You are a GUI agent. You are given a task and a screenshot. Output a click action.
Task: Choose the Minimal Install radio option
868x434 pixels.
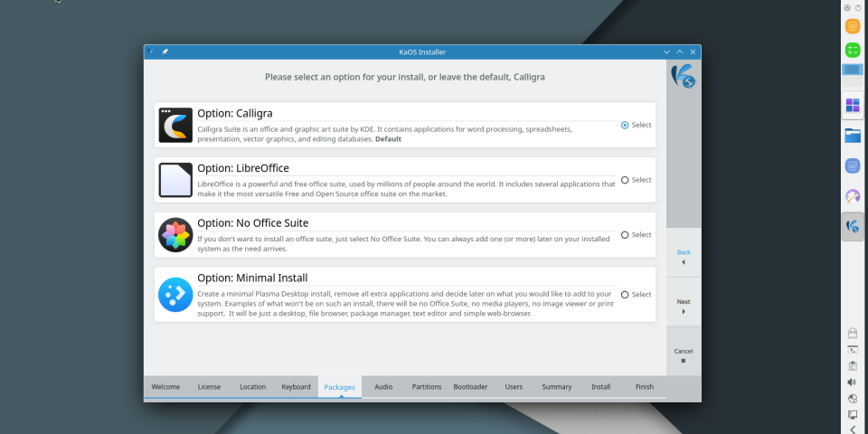click(x=625, y=295)
